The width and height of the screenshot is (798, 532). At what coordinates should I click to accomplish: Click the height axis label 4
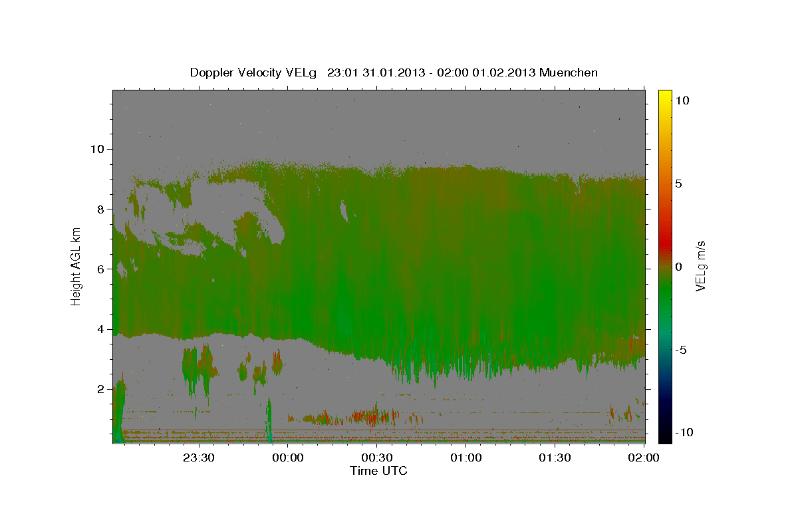pos(100,329)
